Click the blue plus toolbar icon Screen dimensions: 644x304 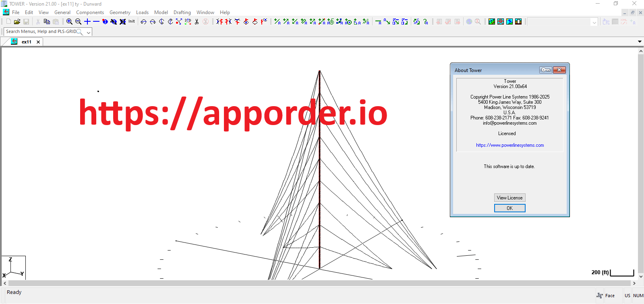(87, 22)
